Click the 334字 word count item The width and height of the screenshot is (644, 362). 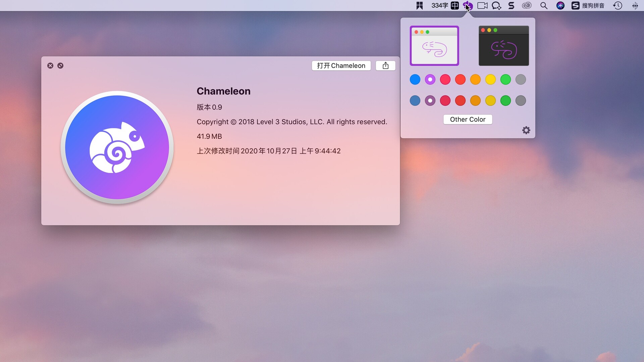(x=440, y=6)
